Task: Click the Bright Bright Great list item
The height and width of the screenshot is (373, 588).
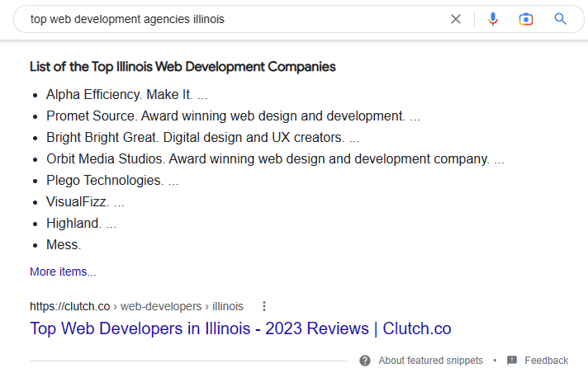Action: (x=202, y=138)
